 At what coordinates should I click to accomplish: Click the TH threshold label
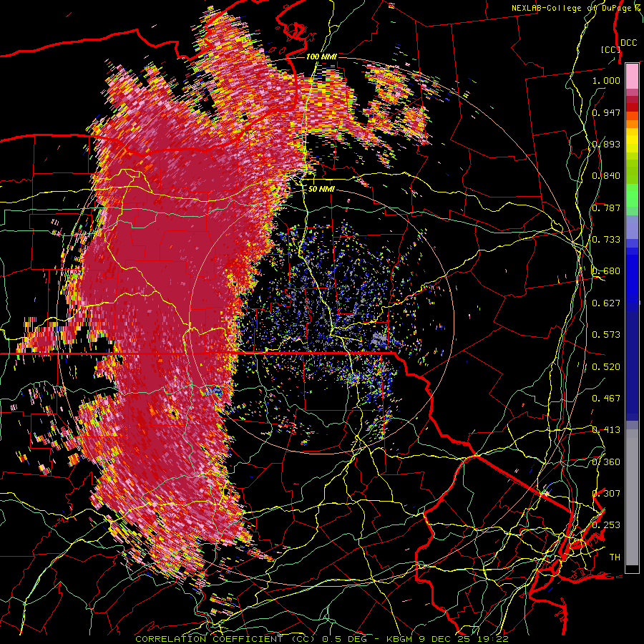[615, 557]
